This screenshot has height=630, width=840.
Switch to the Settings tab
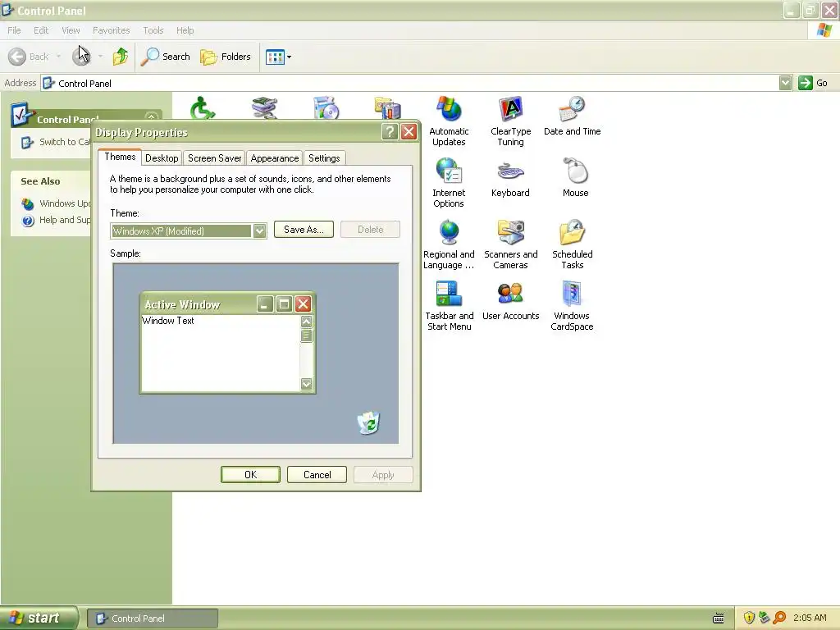(x=323, y=158)
